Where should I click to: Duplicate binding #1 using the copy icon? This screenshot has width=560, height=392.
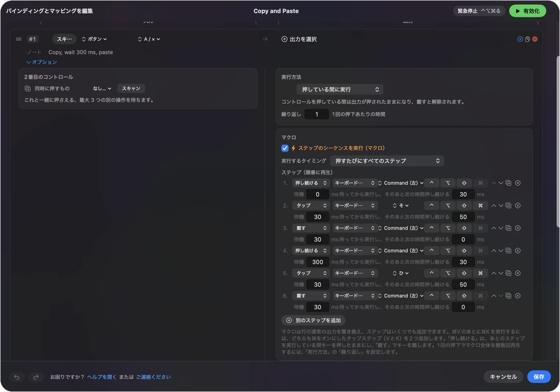pyautogui.click(x=528, y=39)
